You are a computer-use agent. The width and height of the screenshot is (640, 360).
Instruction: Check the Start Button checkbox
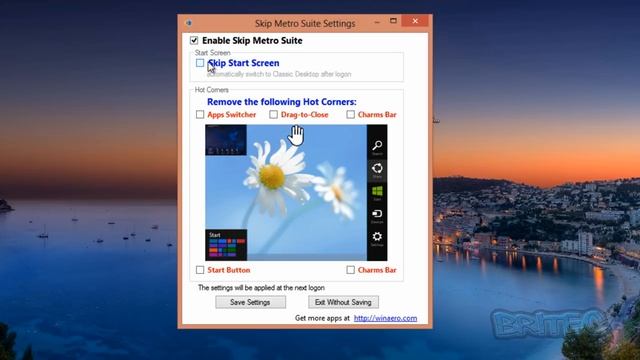coord(200,270)
